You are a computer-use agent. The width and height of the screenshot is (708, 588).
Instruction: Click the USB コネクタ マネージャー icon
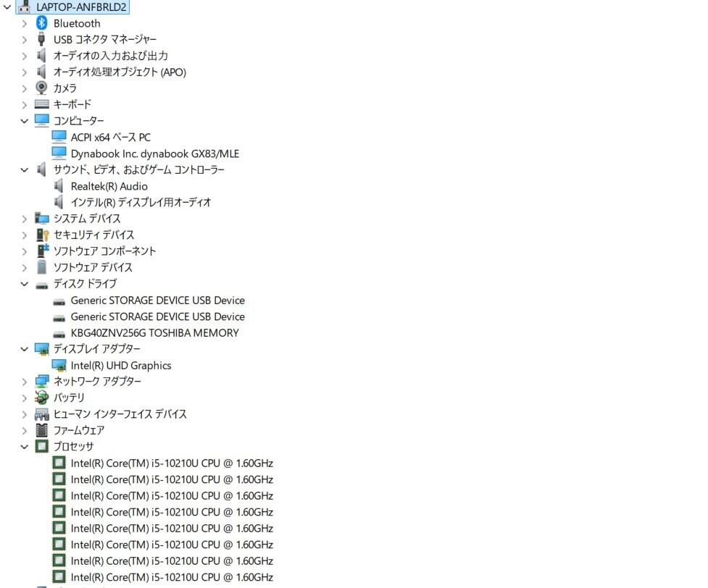41,39
